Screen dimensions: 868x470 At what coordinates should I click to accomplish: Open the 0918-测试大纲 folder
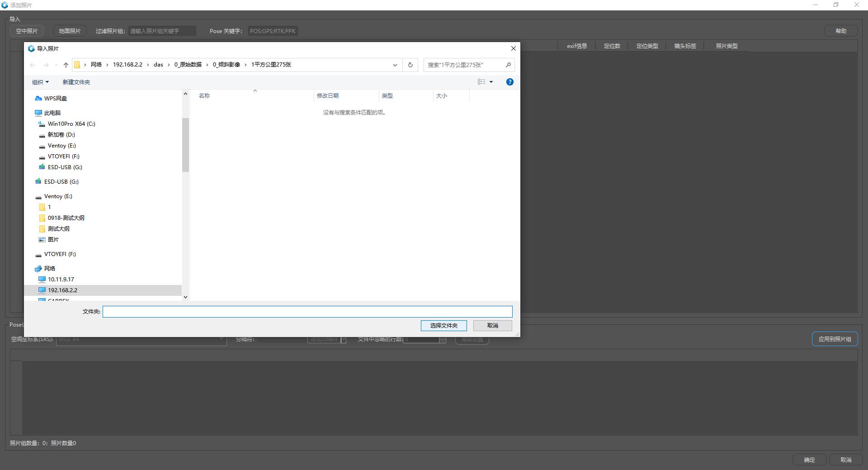[x=66, y=218]
